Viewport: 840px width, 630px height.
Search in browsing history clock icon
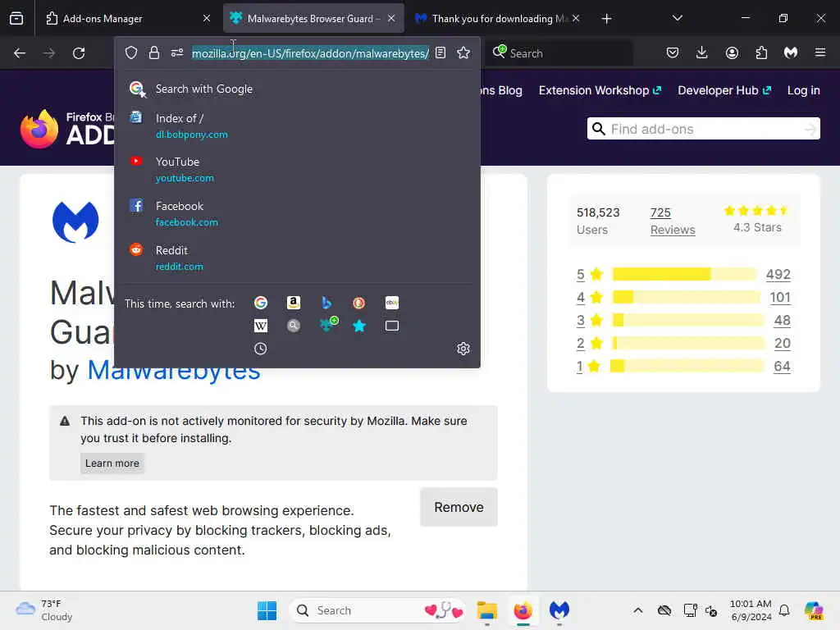(x=261, y=349)
